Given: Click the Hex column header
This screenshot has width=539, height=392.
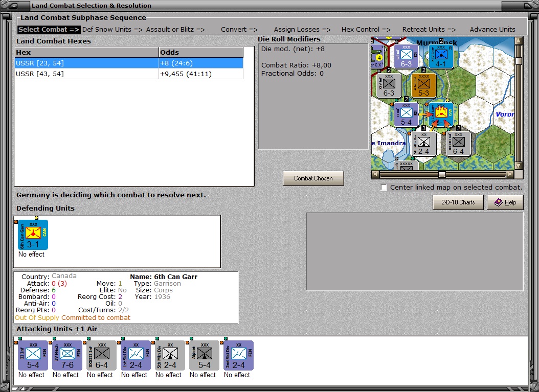Looking at the screenshot, I should (86, 52).
